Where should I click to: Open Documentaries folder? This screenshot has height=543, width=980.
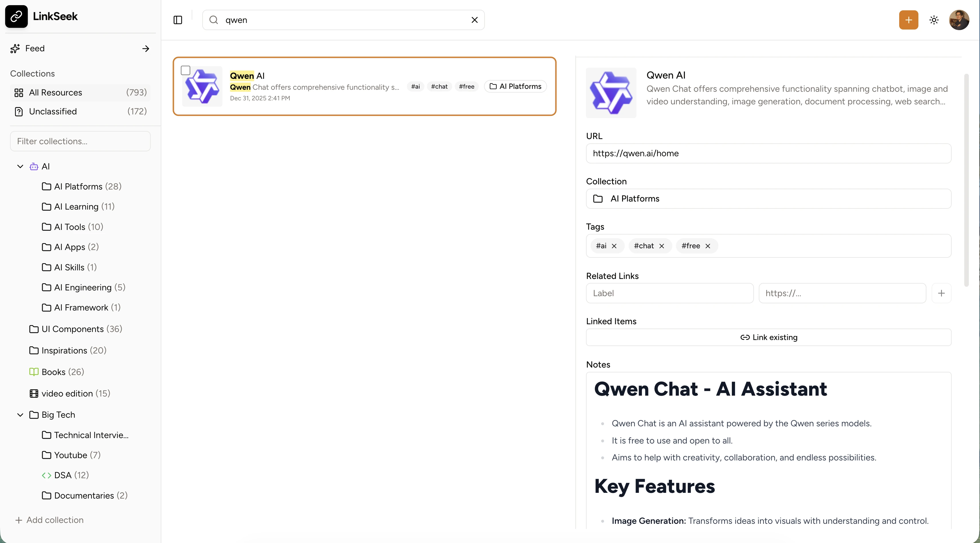[x=85, y=495]
